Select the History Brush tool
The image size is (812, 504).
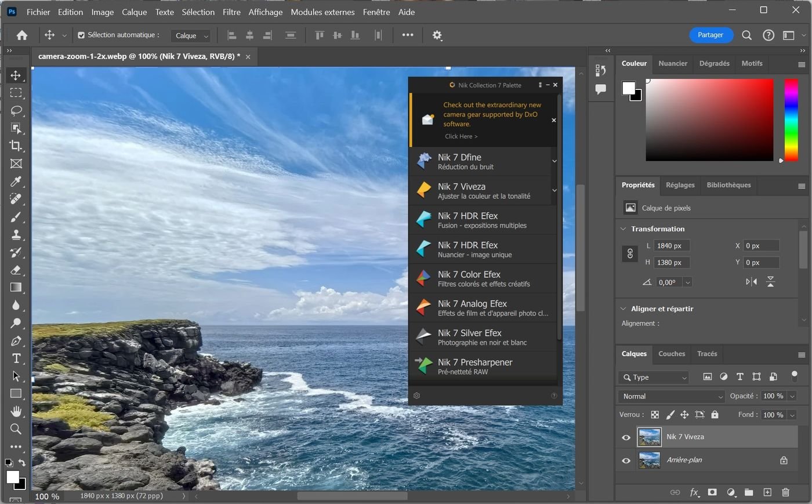[x=16, y=252]
